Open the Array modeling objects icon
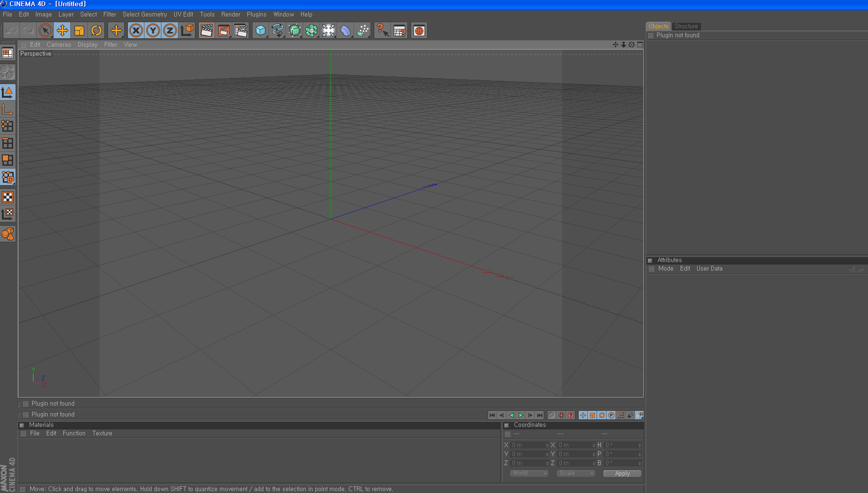 coord(312,31)
